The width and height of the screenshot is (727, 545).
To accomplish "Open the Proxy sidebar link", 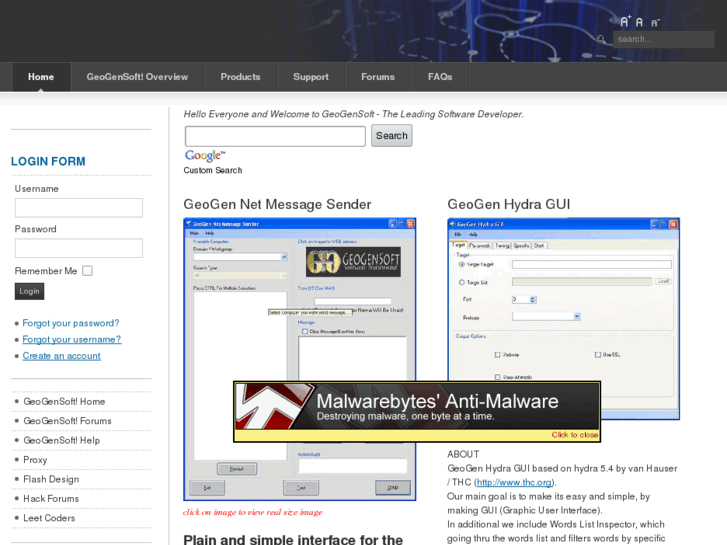I will (x=35, y=460).
